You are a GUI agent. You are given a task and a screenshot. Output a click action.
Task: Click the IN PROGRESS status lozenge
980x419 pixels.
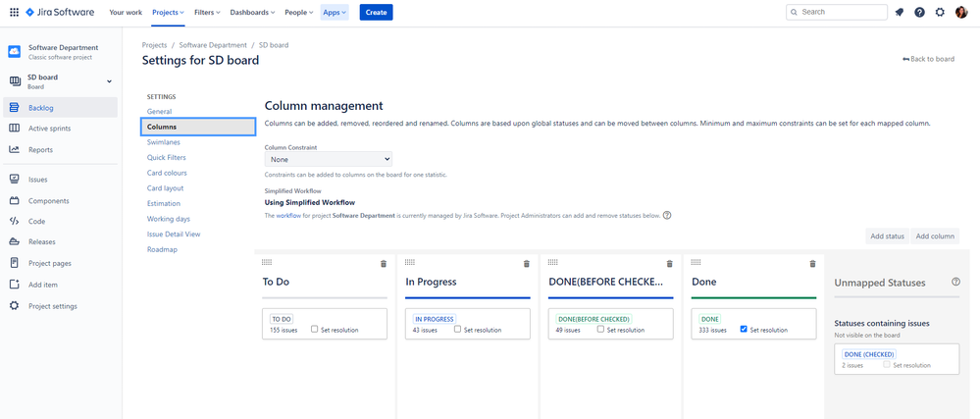435,319
